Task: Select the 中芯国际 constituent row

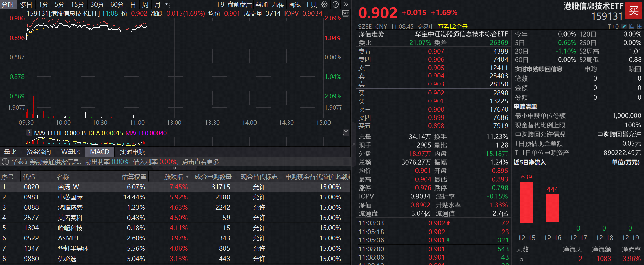Action: (x=175, y=197)
